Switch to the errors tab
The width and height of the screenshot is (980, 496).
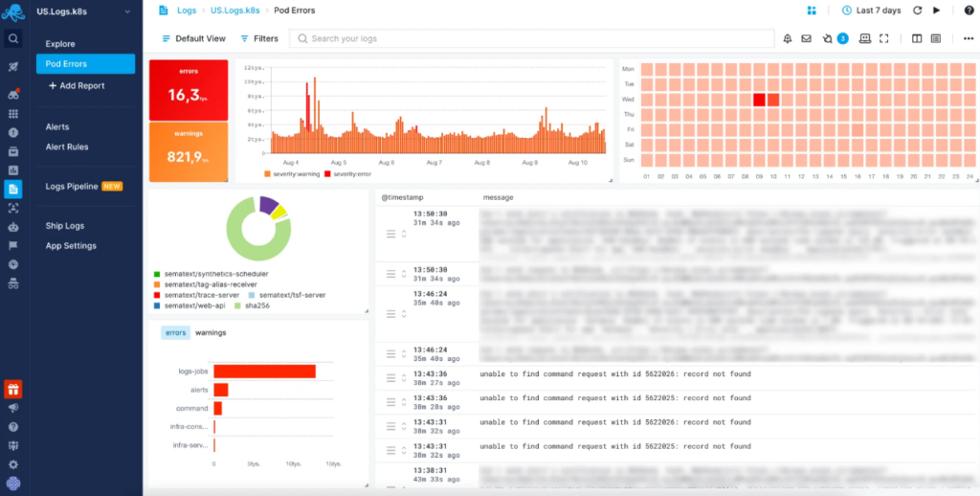point(176,333)
